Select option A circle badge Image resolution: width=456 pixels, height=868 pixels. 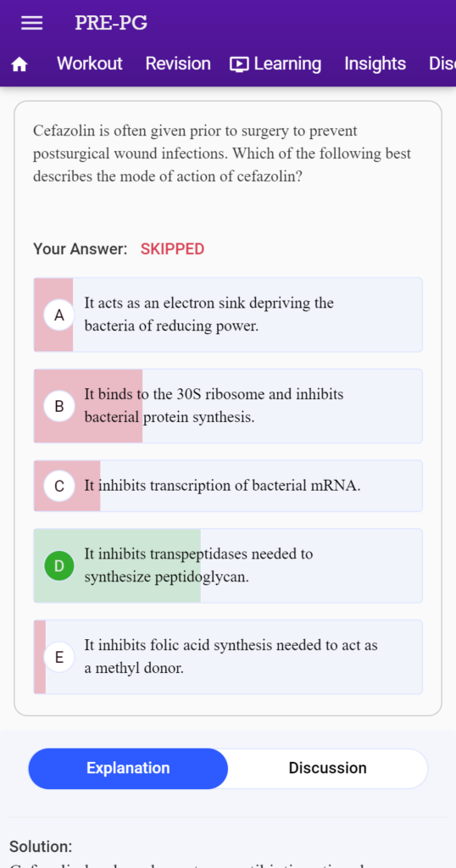coord(59,315)
